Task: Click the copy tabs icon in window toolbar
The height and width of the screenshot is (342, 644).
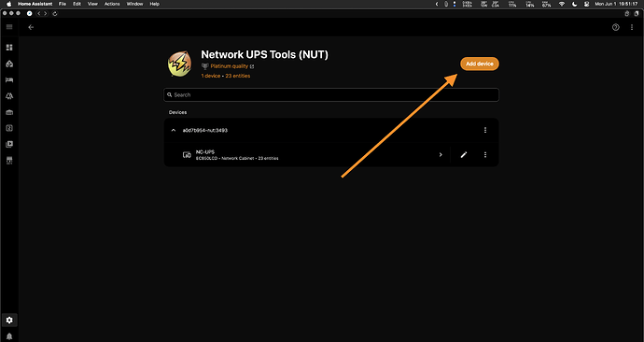Action: coord(637,14)
